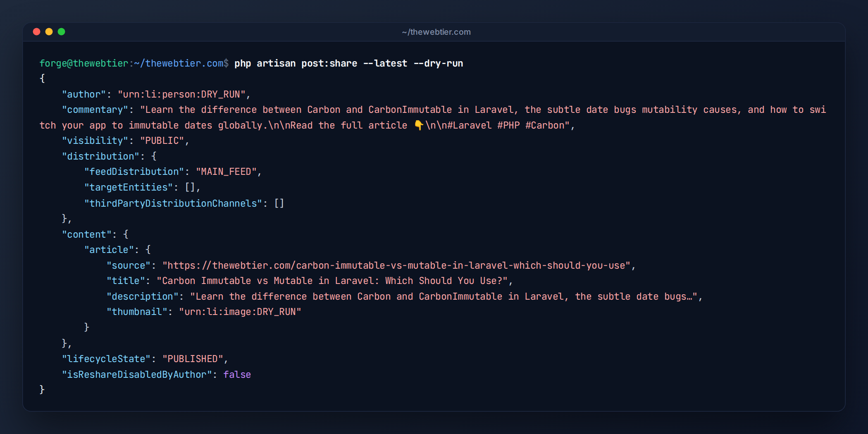Click the "feedDistribution" key
The height and width of the screenshot is (434, 868).
pos(134,172)
